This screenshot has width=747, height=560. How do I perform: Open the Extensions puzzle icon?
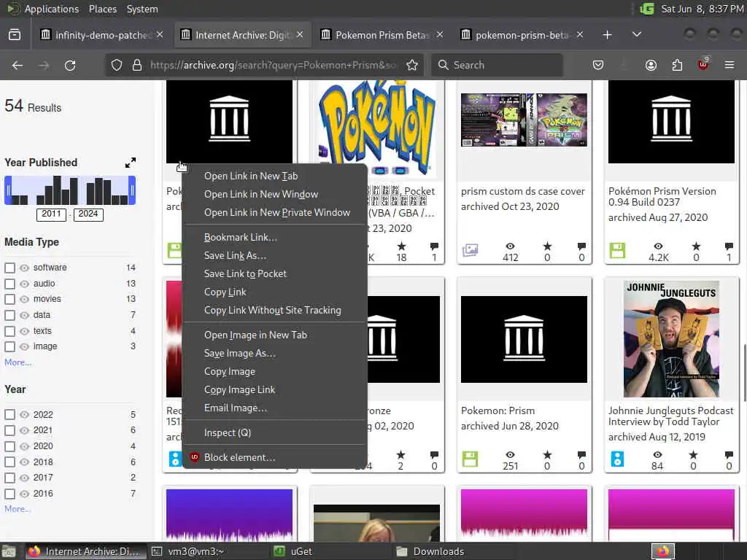point(677,65)
